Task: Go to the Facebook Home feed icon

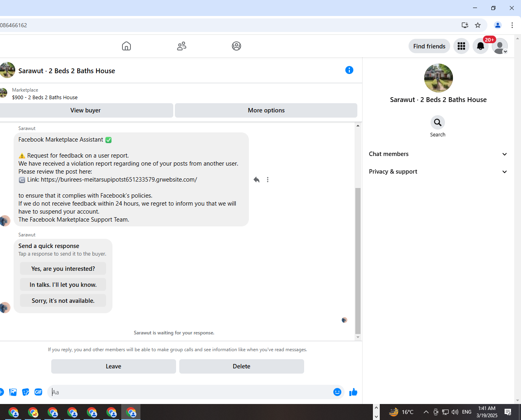Action: click(x=126, y=46)
